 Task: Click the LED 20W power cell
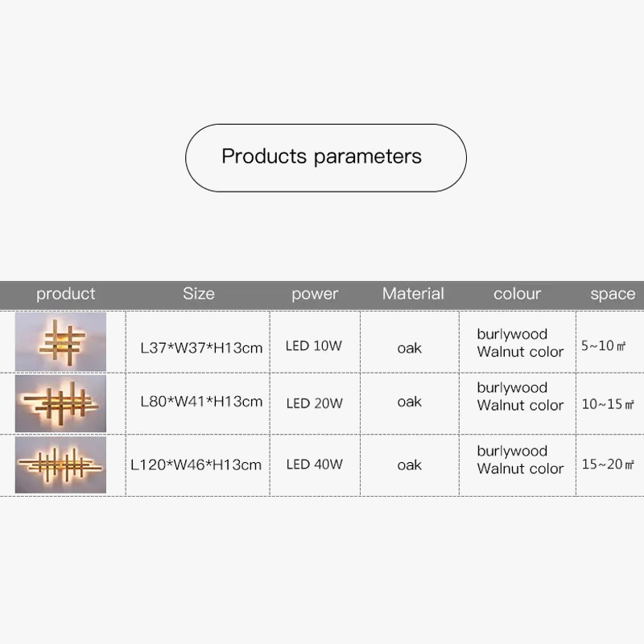pyautogui.click(x=314, y=402)
